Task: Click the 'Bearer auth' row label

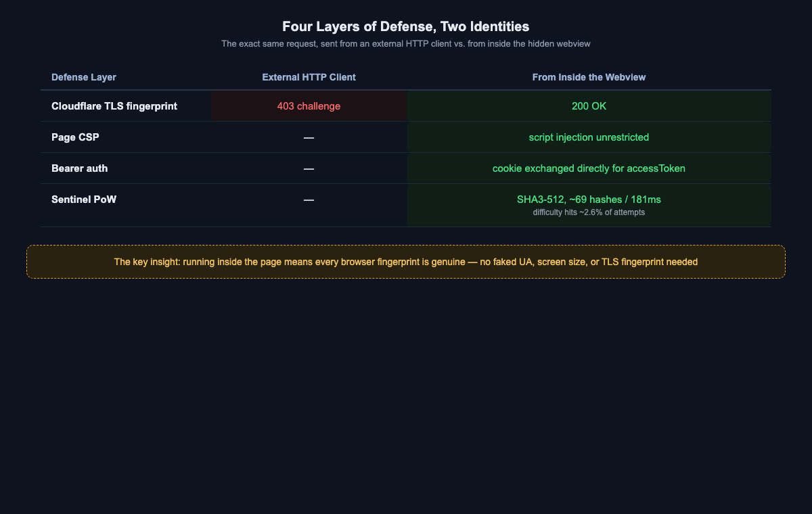Action: click(79, 168)
